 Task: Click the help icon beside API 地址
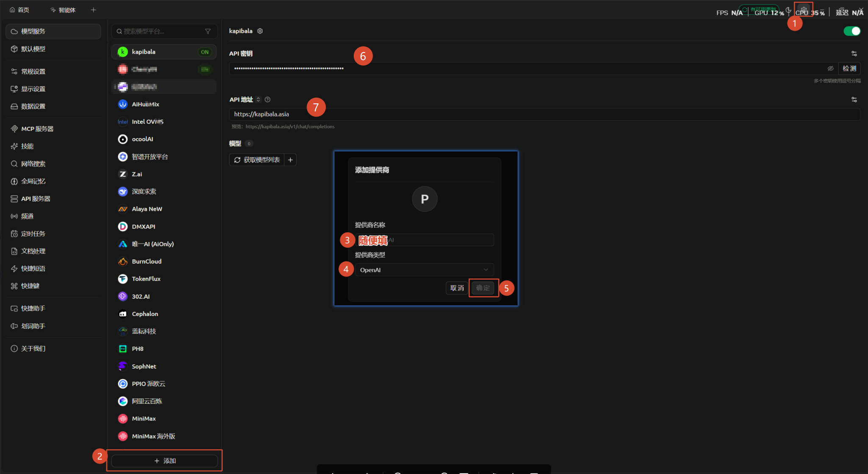coord(268,100)
